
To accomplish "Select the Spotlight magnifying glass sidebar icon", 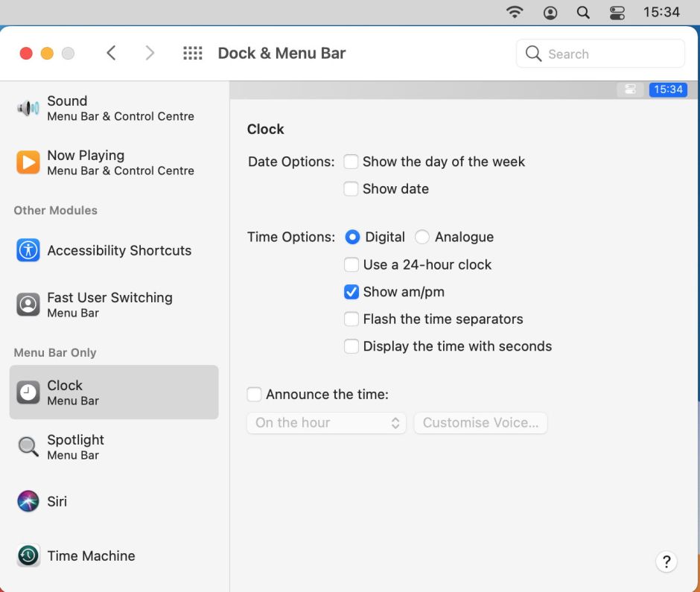I will point(28,447).
